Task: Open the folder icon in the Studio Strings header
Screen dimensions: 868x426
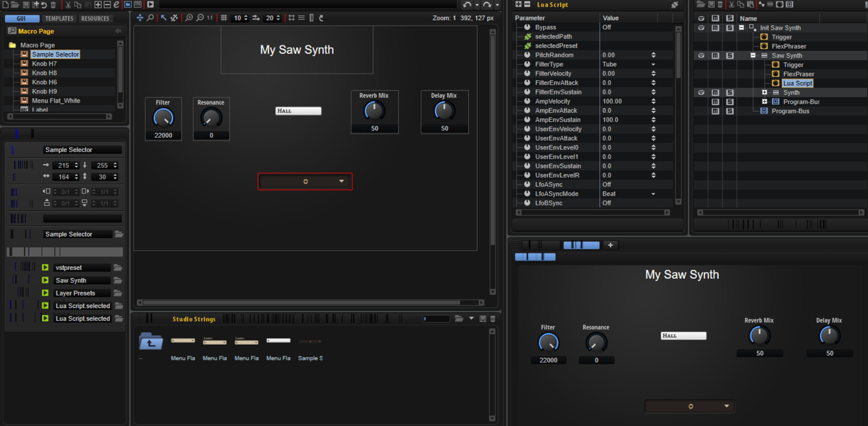Action: 459,319
